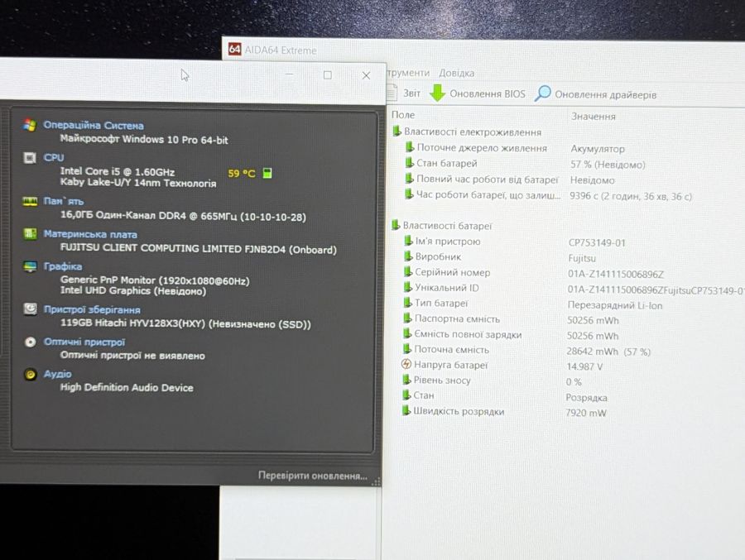Select the Стан Розрядка row

point(505,396)
